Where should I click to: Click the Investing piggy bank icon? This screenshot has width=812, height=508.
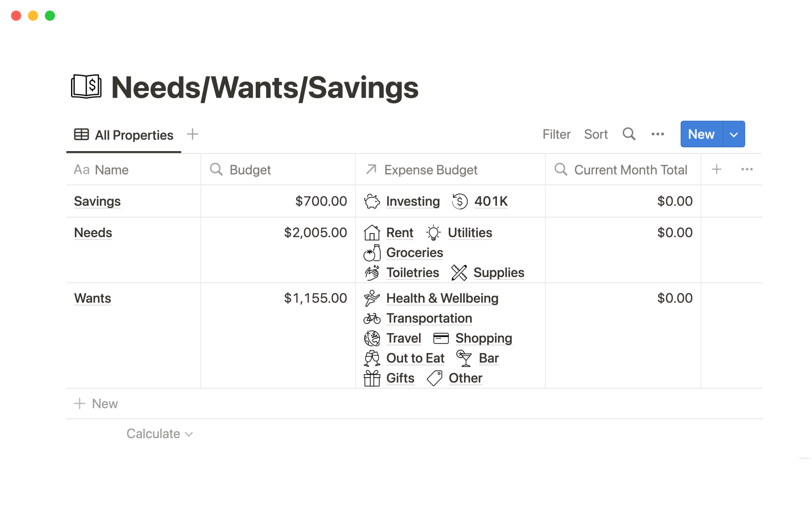point(372,202)
